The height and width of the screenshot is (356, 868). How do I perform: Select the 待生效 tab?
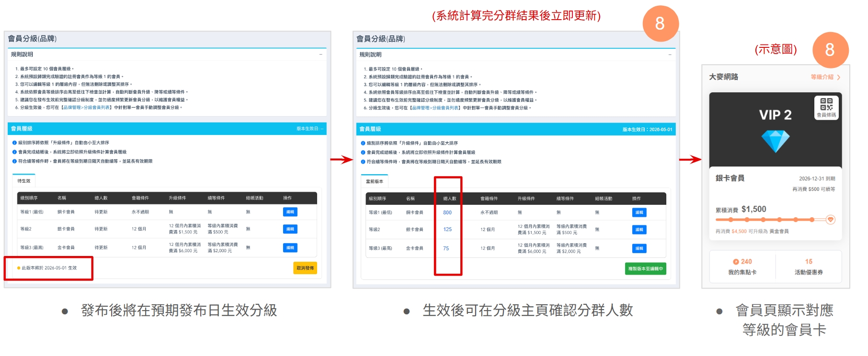[24, 181]
